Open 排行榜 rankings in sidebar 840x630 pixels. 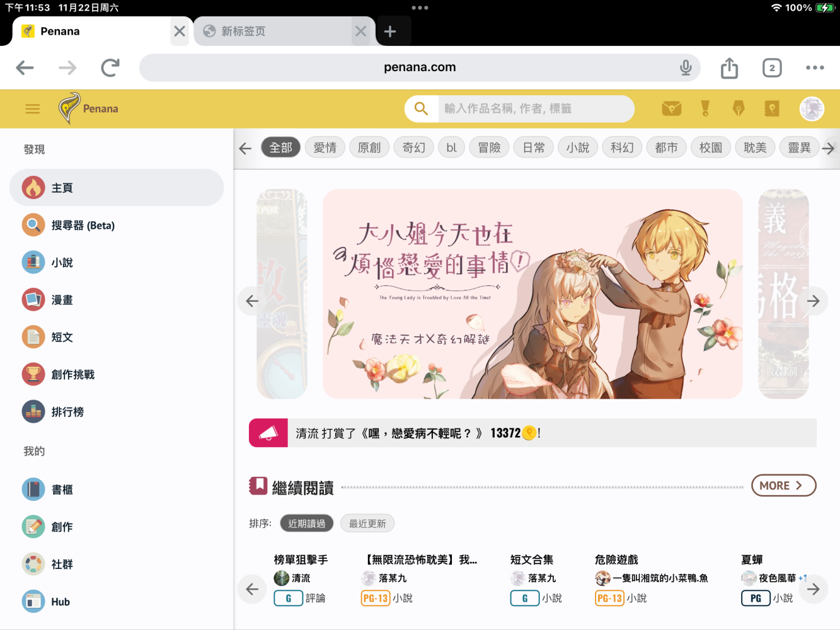point(117,411)
